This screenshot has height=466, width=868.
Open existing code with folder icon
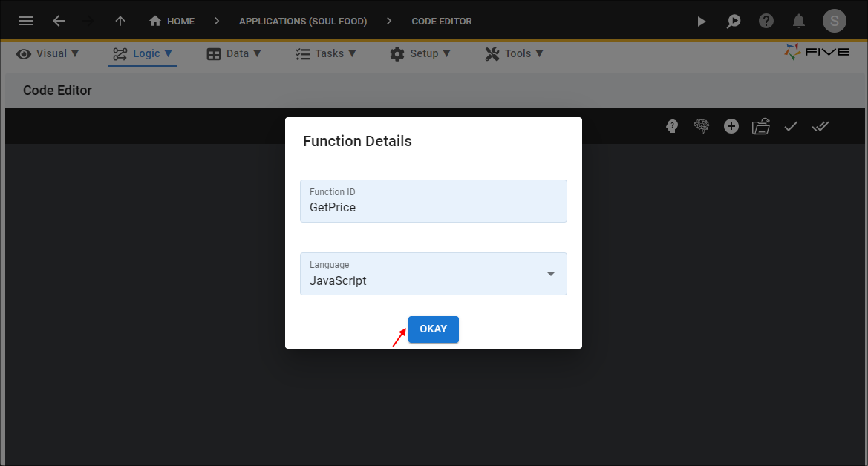tap(761, 126)
